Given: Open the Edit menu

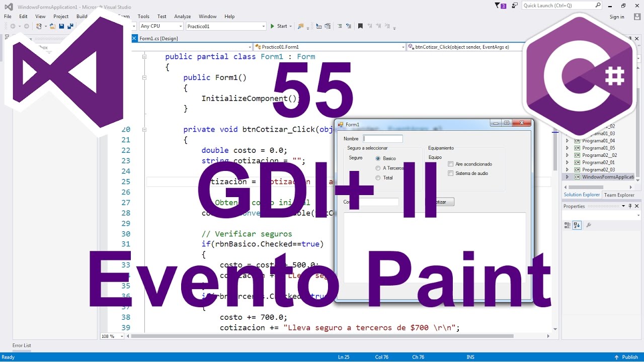Looking at the screenshot, I should 23,17.
